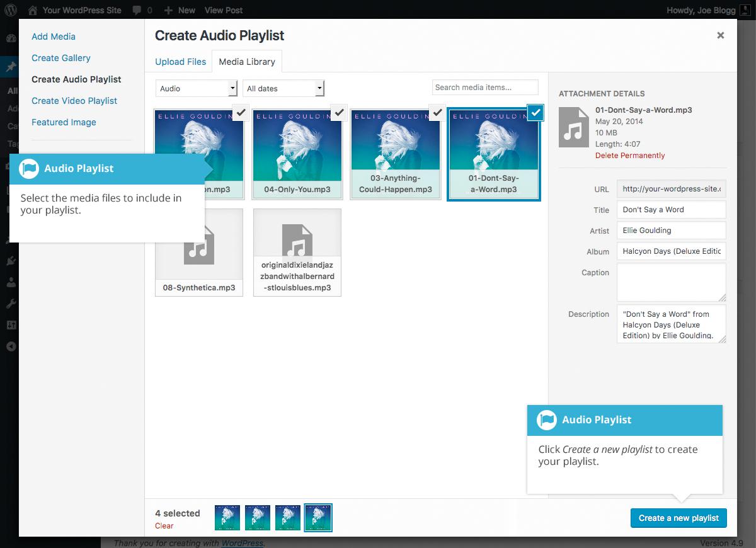Viewport: 756px width, 548px height.
Task: Click the Settings icon in admin sidebar
Action: click(11, 325)
